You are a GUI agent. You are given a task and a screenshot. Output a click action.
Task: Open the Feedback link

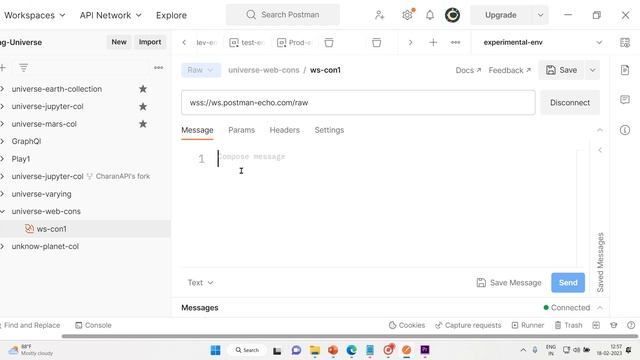509,70
